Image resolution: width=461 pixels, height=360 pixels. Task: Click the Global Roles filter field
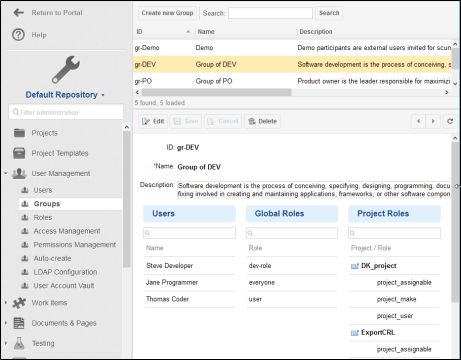pos(292,233)
